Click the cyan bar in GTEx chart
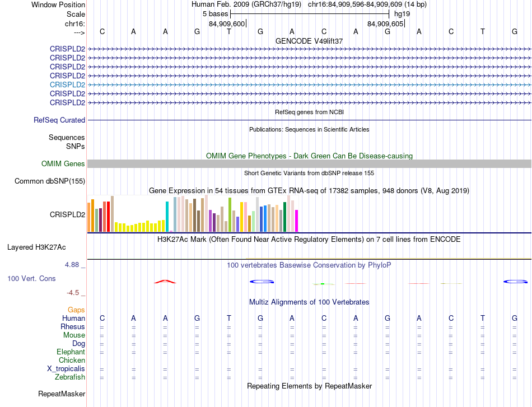Viewport: 532px width, 407px height. (x=167, y=217)
